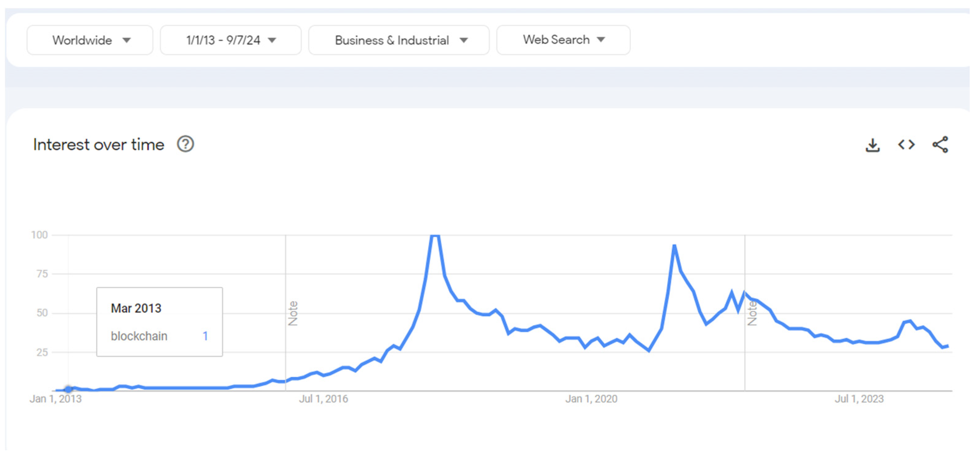This screenshot has width=980, height=460.
Task: Open the Business & Industrial category dropdown
Action: (x=399, y=40)
